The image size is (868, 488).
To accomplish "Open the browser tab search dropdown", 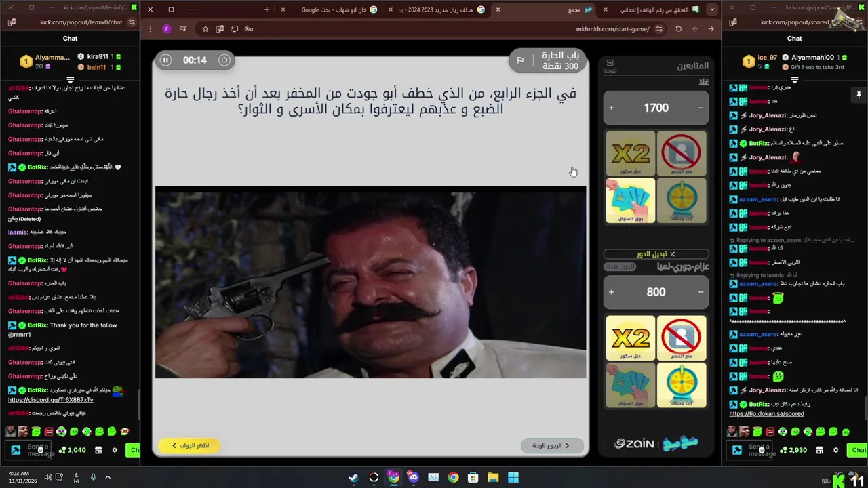I will [x=711, y=9].
